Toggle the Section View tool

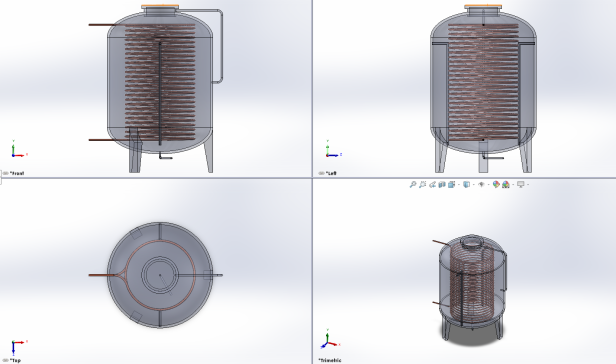click(442, 184)
